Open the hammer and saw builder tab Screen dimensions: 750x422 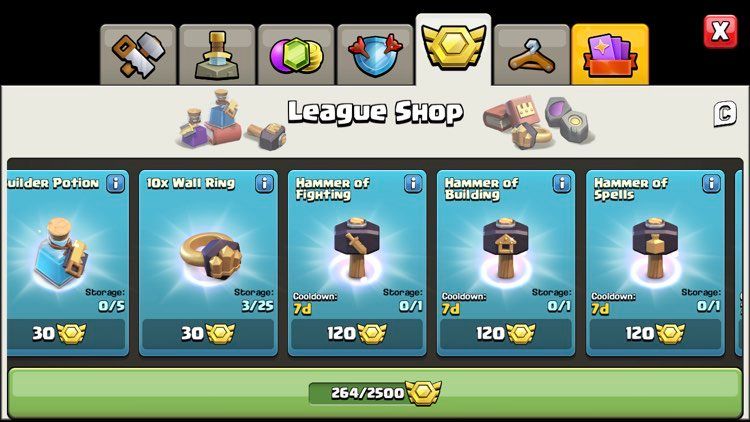pyautogui.click(x=138, y=55)
